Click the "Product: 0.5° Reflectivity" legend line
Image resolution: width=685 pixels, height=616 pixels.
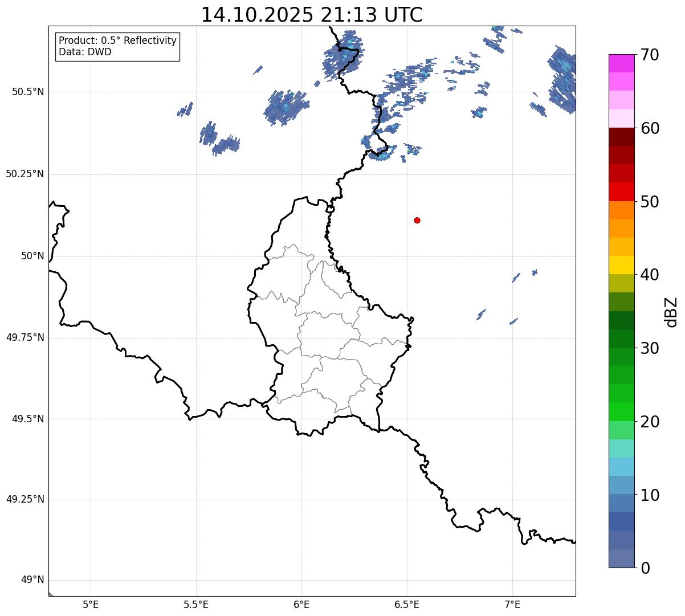[x=117, y=41]
